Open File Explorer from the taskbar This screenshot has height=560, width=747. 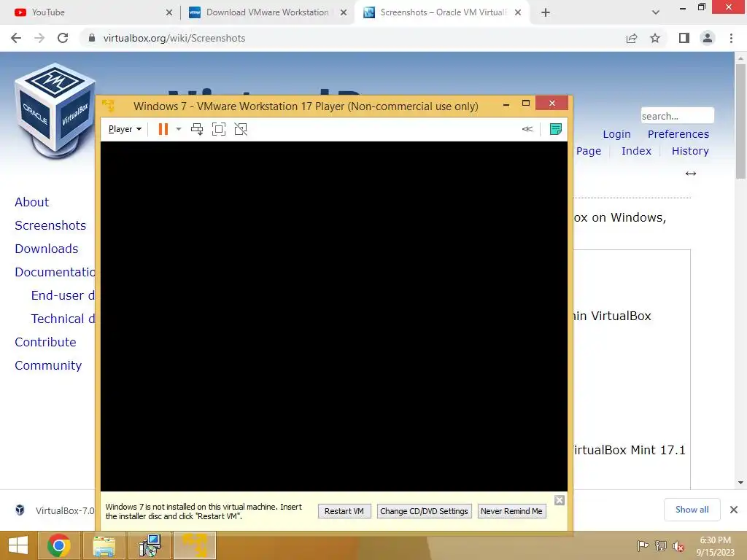[x=104, y=545]
